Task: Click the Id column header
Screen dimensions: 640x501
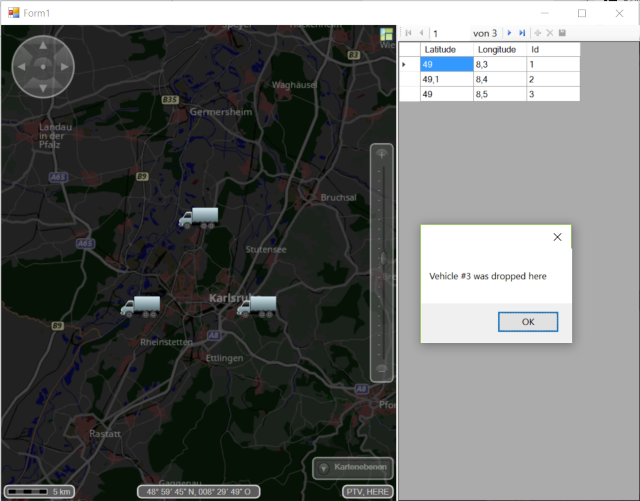Action: (x=553, y=49)
